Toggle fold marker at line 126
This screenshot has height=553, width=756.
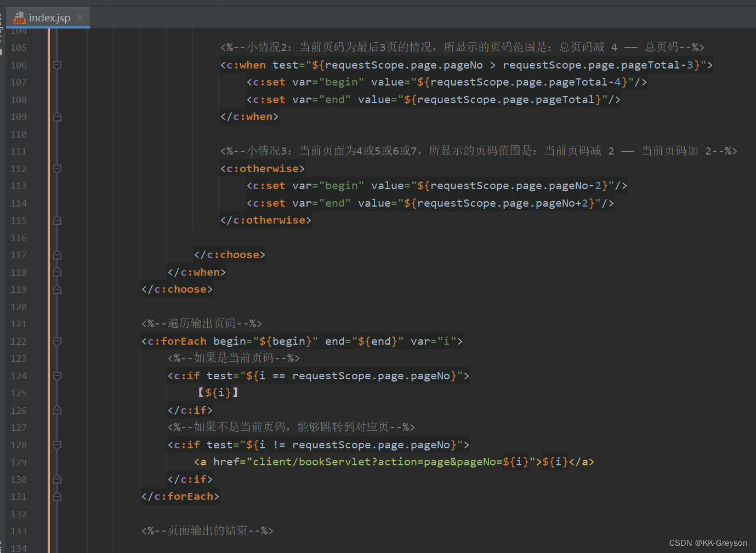pos(57,411)
